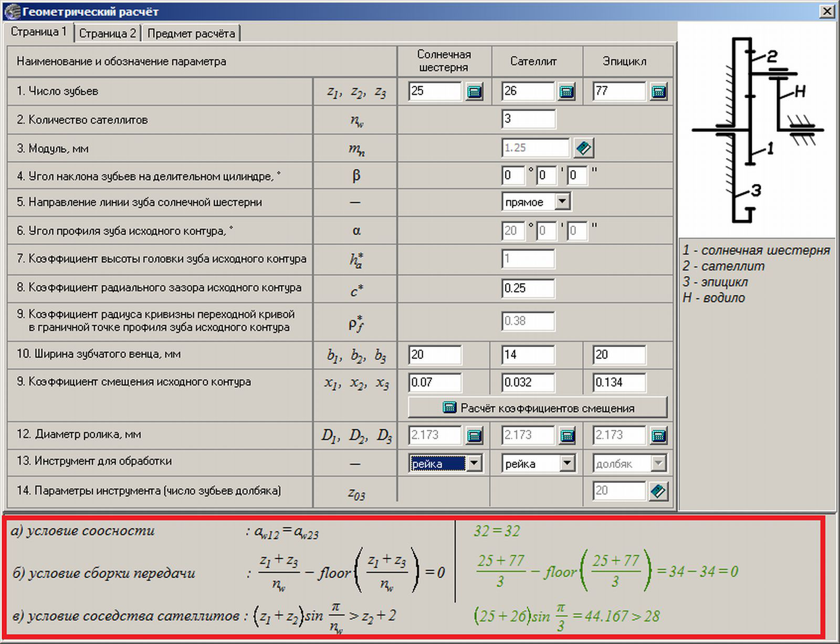Click the profile angle degrees field showing 20
The width and height of the screenshot is (840, 644).
click(513, 231)
